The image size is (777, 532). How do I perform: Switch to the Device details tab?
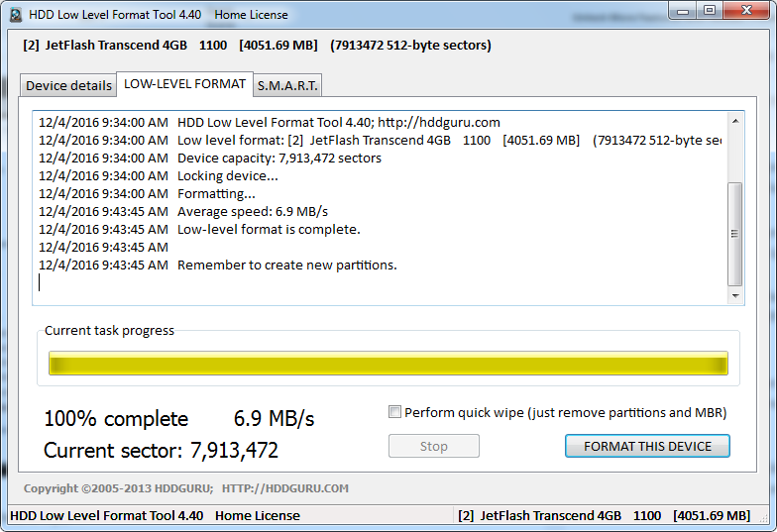68,85
